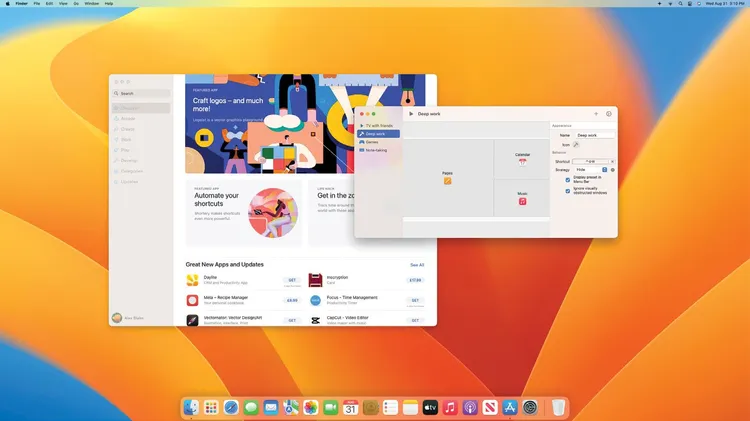Viewport: 750px width, 421px height.
Task: Select the Calendar app icon in layout
Action: (x=522, y=162)
